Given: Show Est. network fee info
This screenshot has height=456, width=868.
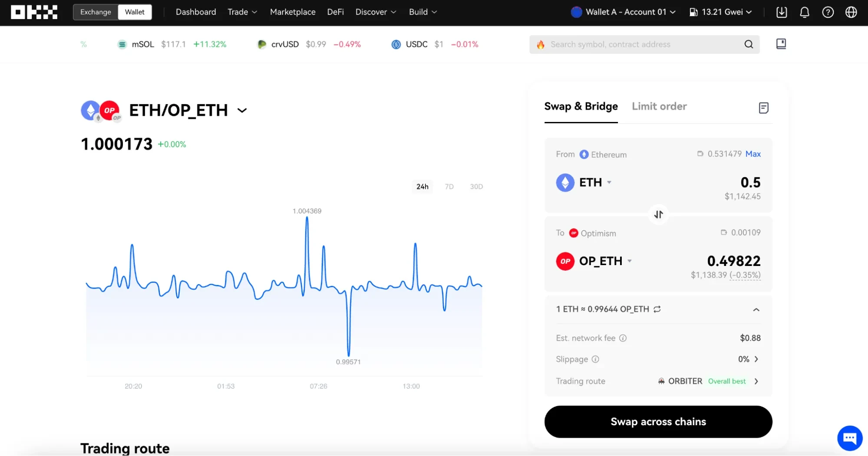Looking at the screenshot, I should (623, 338).
